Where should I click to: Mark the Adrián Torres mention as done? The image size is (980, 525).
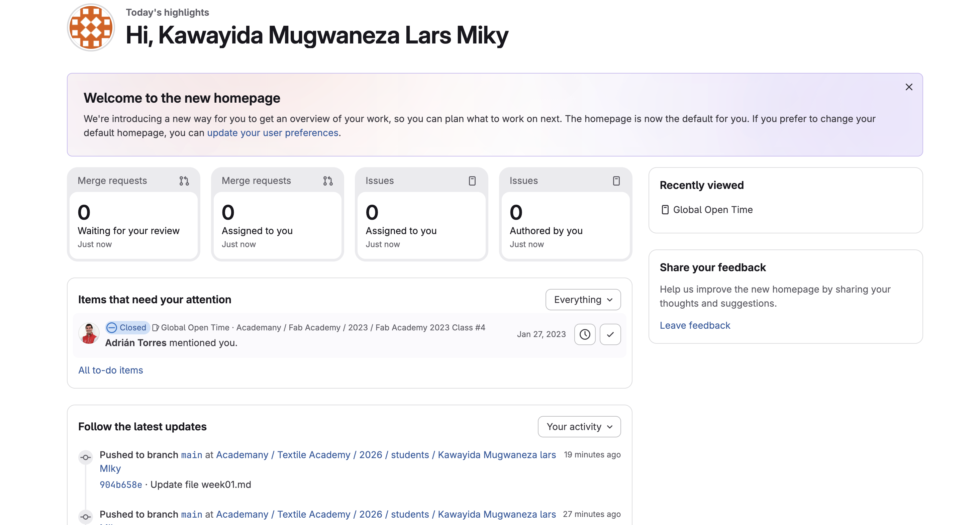pos(610,334)
